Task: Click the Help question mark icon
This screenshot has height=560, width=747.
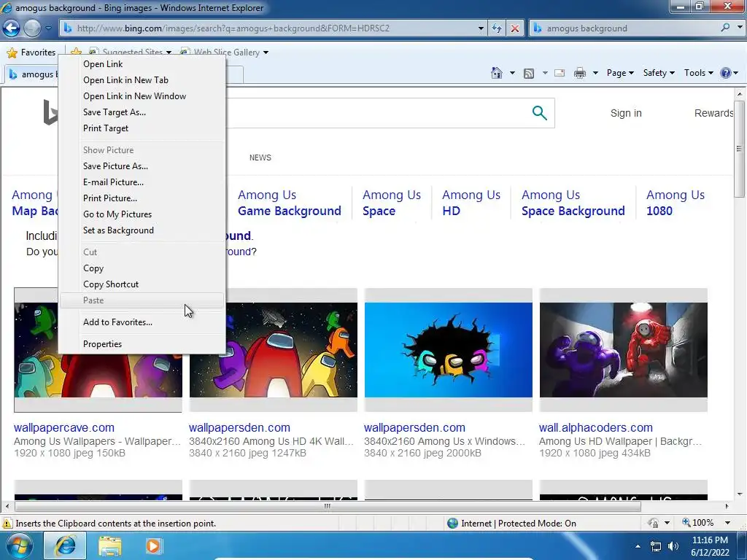Action: point(726,73)
